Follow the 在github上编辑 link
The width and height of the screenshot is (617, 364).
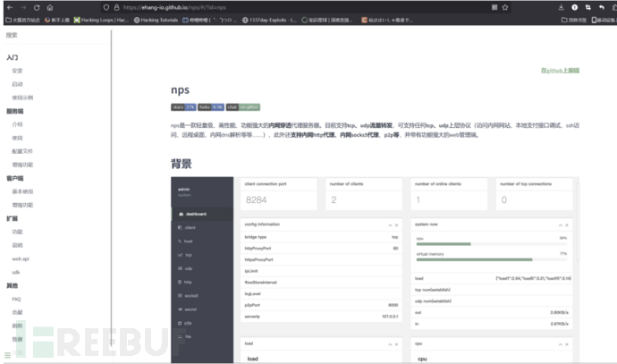pos(560,71)
